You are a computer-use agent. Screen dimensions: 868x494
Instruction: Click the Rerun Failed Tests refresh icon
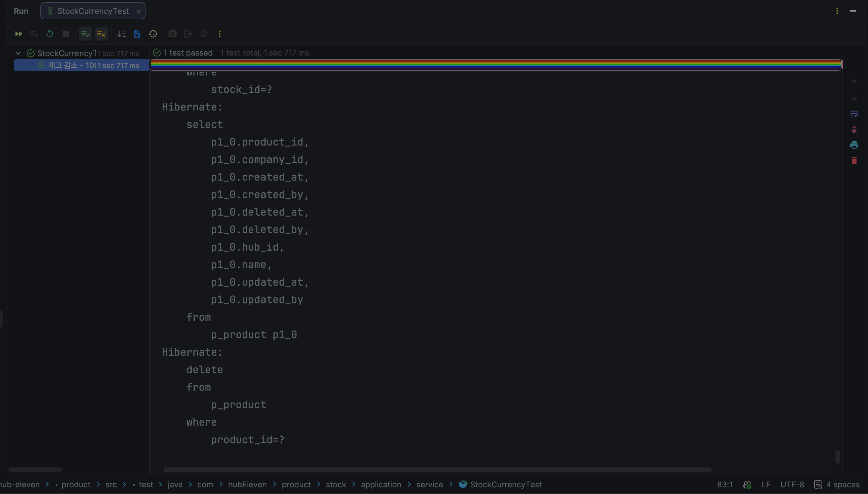pos(50,34)
